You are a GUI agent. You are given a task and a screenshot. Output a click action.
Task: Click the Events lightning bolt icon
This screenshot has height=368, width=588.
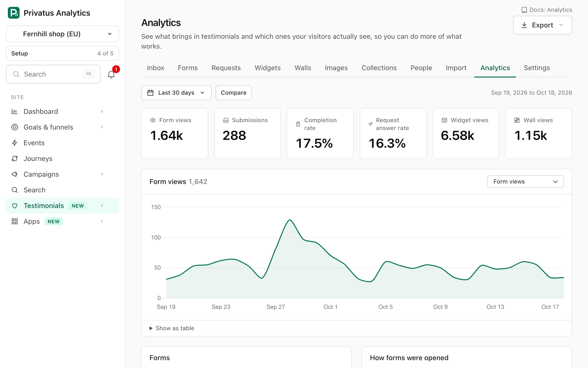[15, 143]
